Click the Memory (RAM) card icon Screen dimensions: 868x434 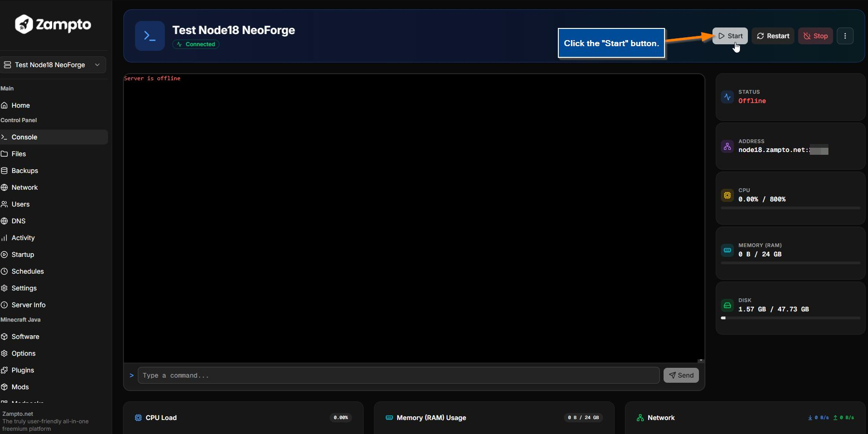tap(727, 250)
